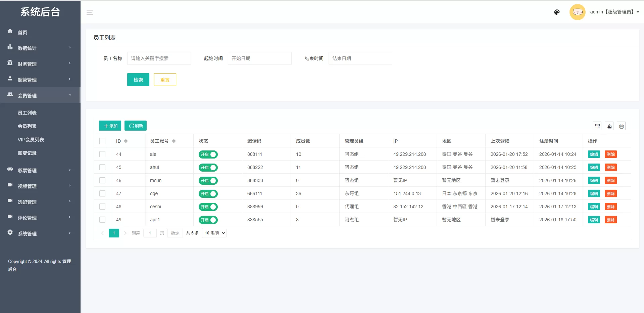
Task: Select 会员列表 in the sidebar
Action: click(28, 126)
